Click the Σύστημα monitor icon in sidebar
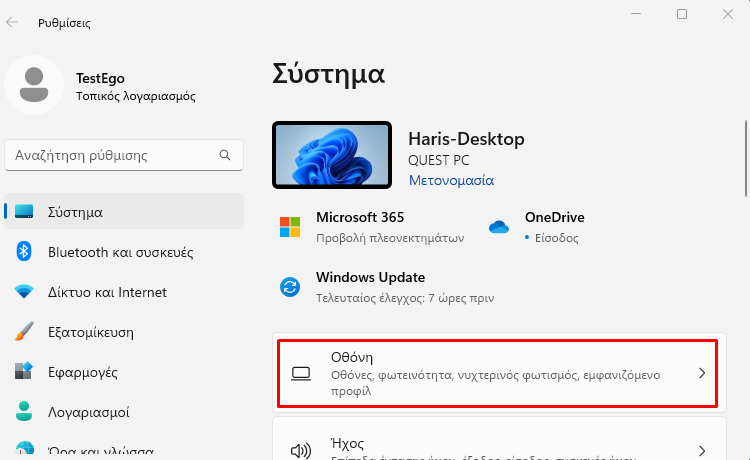 click(x=24, y=211)
